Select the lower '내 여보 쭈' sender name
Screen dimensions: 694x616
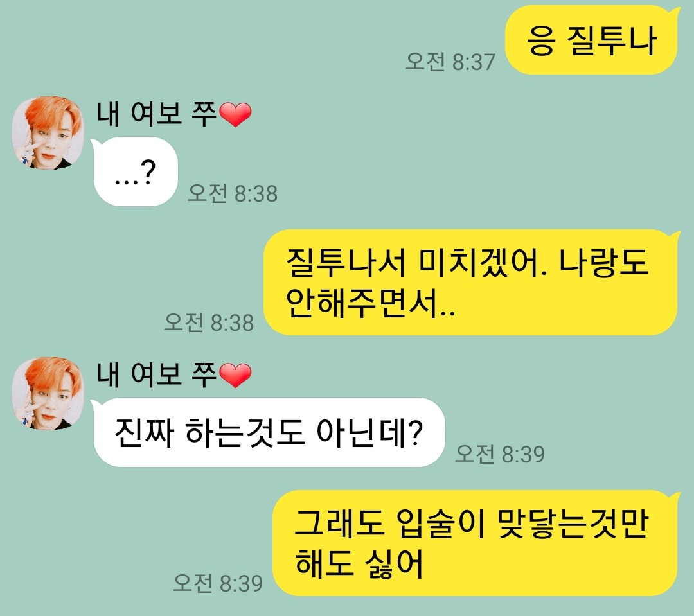tap(157, 375)
